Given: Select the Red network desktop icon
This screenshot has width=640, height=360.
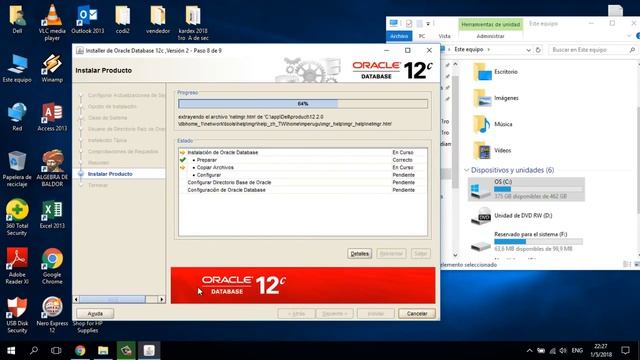Looking at the screenshot, I should click(17, 117).
